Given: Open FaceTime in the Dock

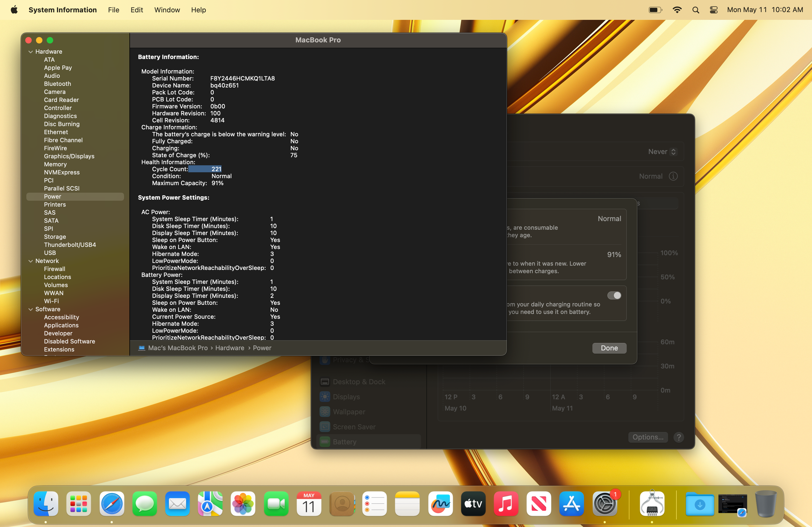Looking at the screenshot, I should click(x=276, y=503).
